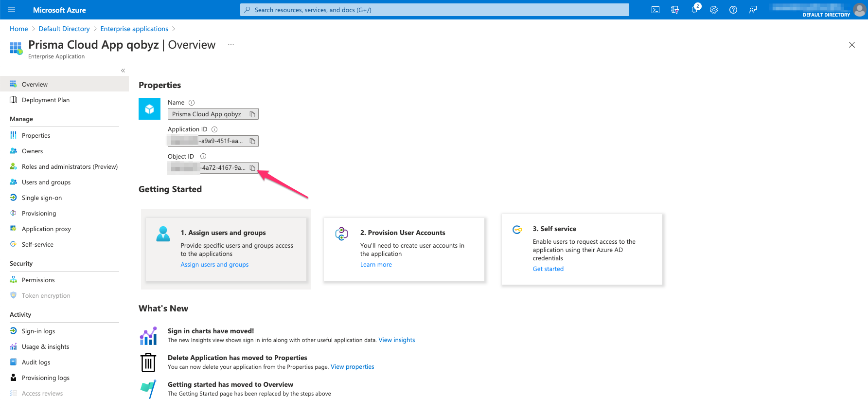Go to Users and groups
This screenshot has height=417, width=868.
pyautogui.click(x=46, y=182)
